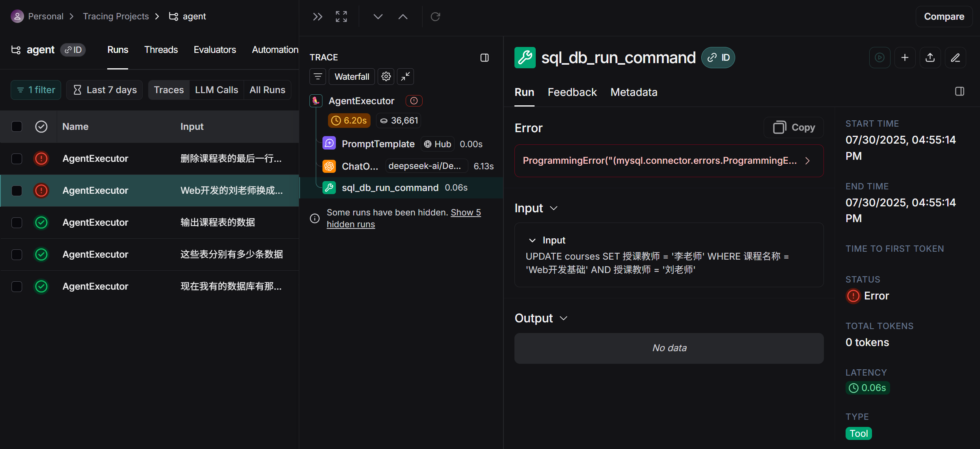
Task: Open trace settings gear icon
Action: point(386,77)
